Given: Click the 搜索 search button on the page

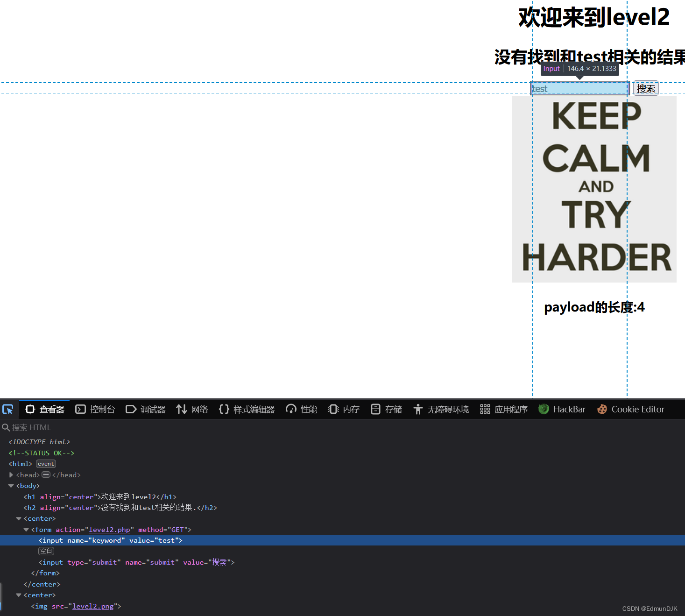Looking at the screenshot, I should [x=646, y=88].
